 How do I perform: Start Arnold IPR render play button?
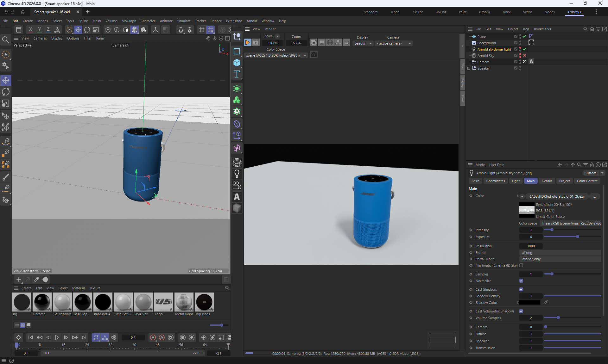[248, 43]
